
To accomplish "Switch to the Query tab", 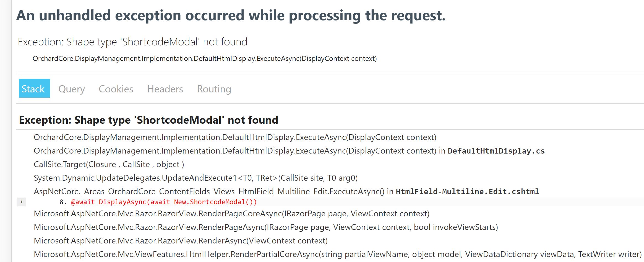I will (x=71, y=89).
